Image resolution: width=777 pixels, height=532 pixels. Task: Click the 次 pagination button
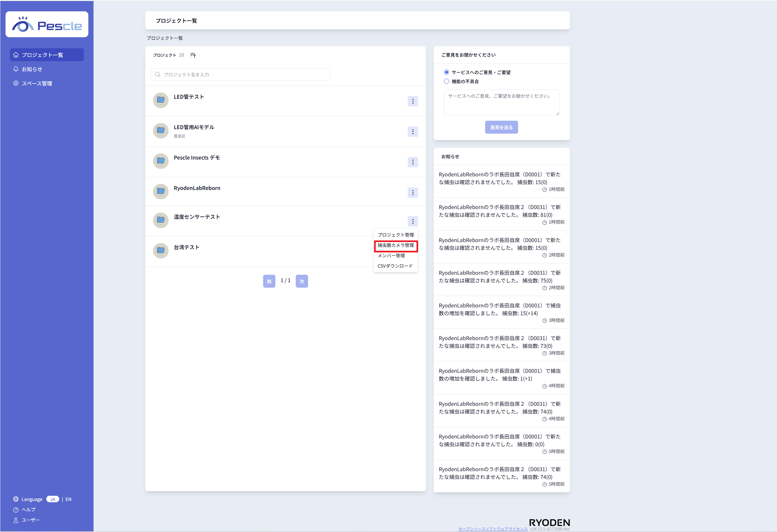[302, 281]
